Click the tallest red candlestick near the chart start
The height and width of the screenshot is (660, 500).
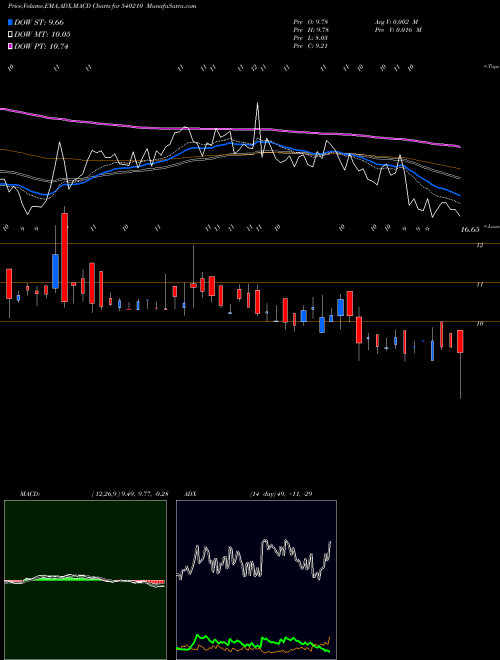point(64,257)
